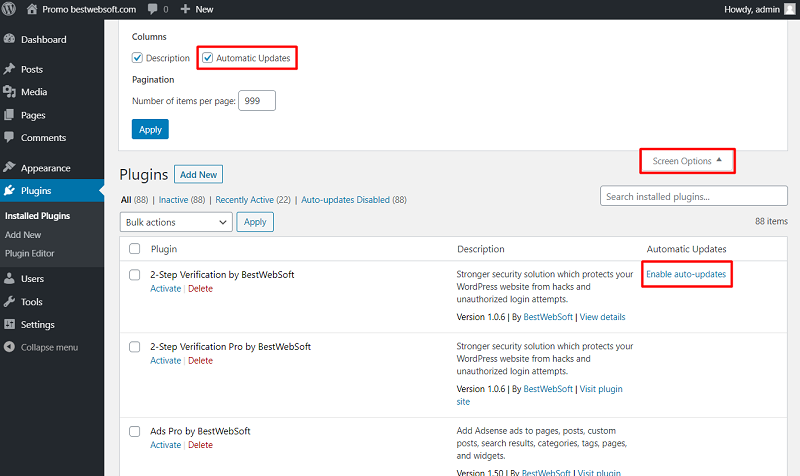The width and height of the screenshot is (800, 476).
Task: Click the Dashboard gauge icon
Action: pos(9,39)
